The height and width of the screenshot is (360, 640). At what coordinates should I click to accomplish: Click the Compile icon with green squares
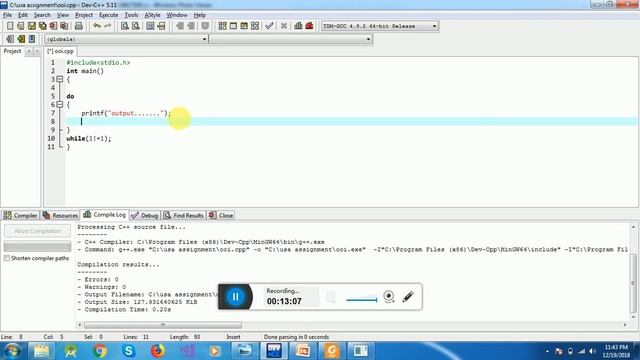222,26
